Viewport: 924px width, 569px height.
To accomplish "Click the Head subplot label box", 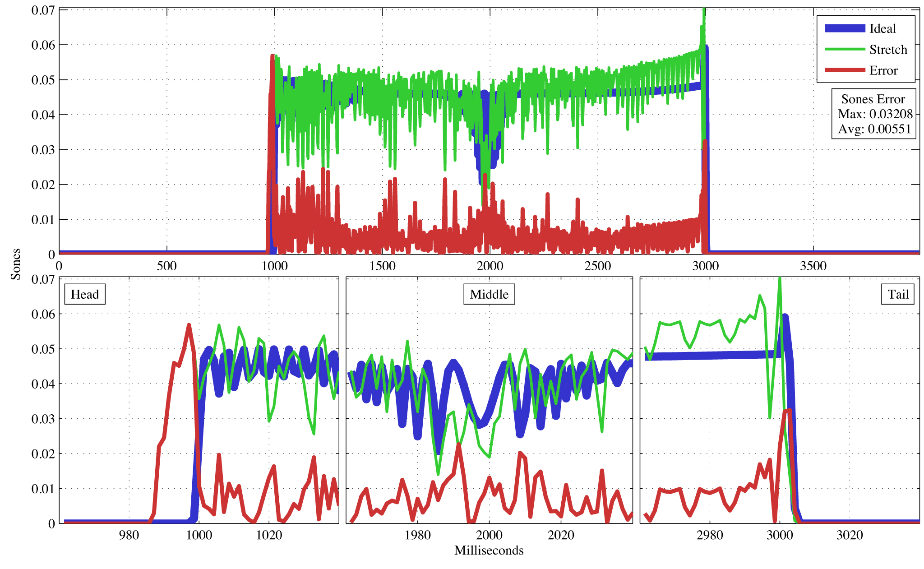I will (x=85, y=294).
